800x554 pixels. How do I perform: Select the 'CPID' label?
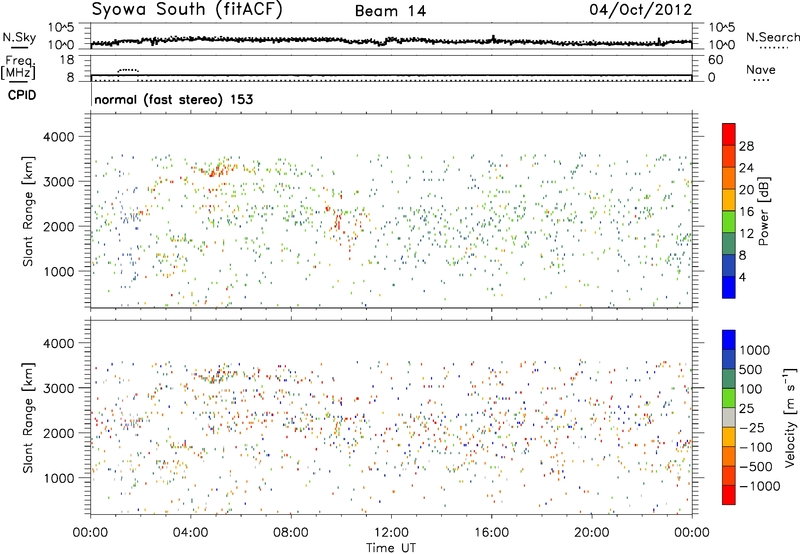pos(22,95)
